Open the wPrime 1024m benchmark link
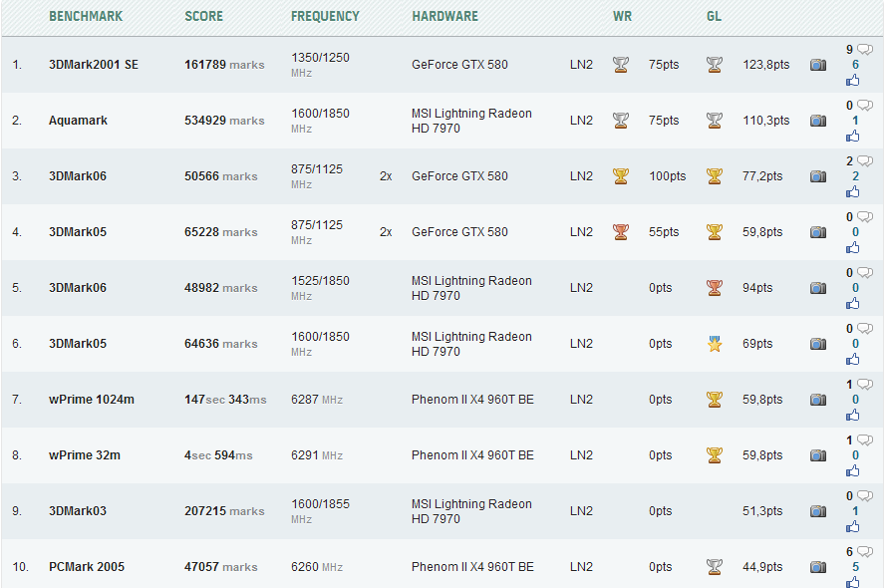The image size is (885, 588). (92, 400)
